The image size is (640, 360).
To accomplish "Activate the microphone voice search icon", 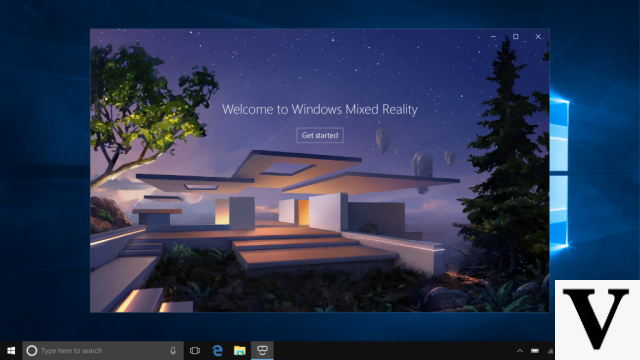I will coord(173,351).
